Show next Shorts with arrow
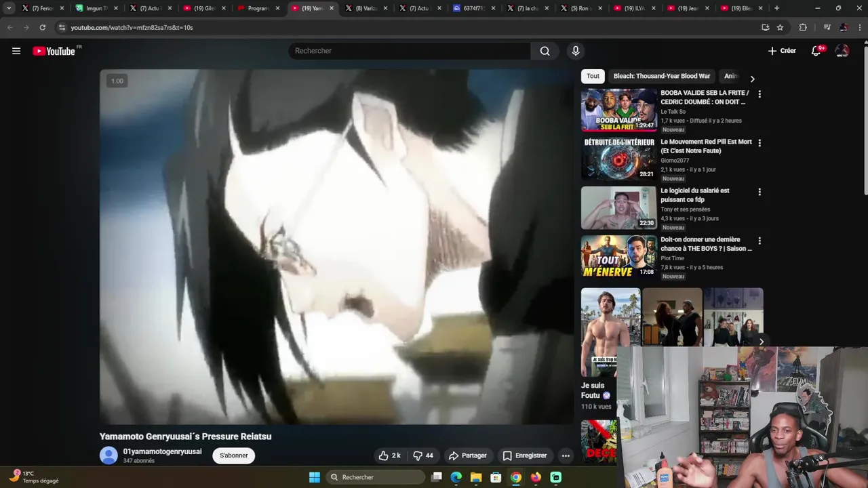The width and height of the screenshot is (868, 488). click(x=761, y=342)
